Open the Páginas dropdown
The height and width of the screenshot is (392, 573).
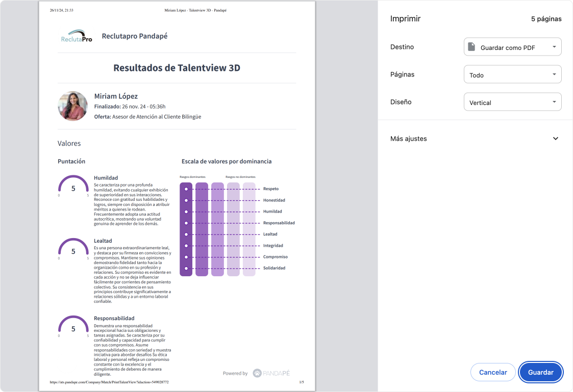[512, 74]
